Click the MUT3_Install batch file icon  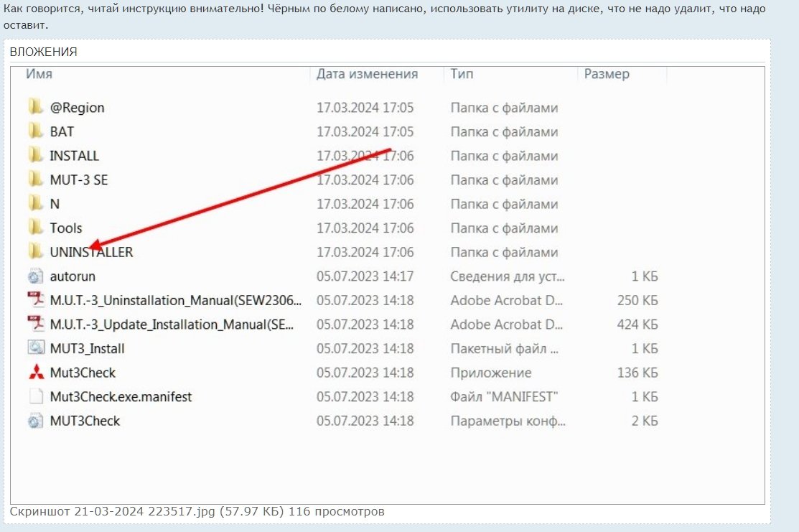click(36, 347)
